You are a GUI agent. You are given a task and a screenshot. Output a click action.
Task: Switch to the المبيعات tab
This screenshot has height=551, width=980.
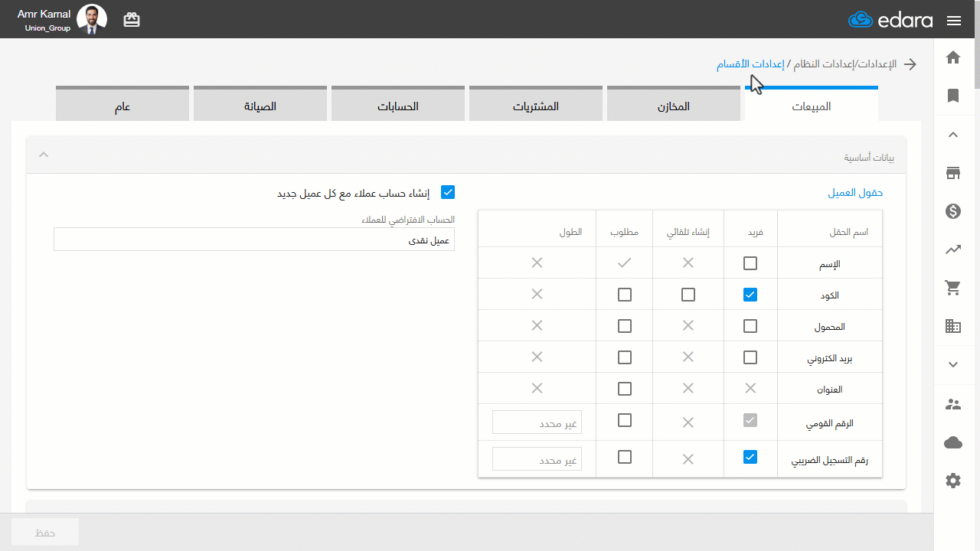[x=812, y=105]
